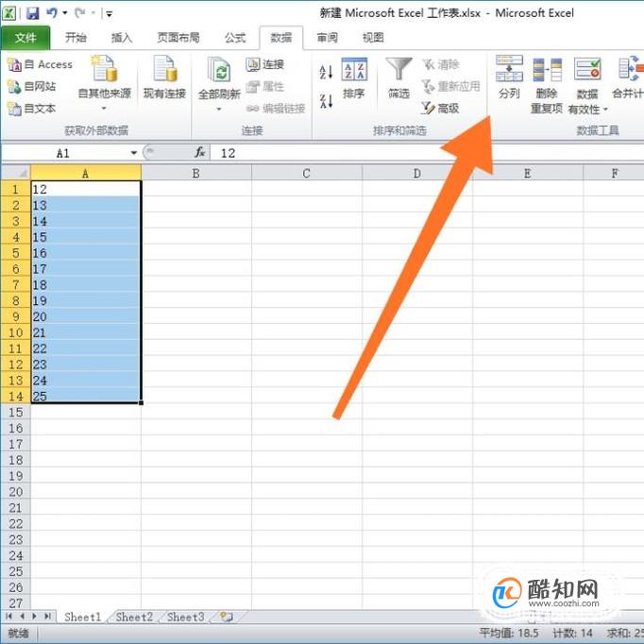Click status bar 平均值: 18.5
This screenshot has width=644, height=644.
pyautogui.click(x=509, y=633)
